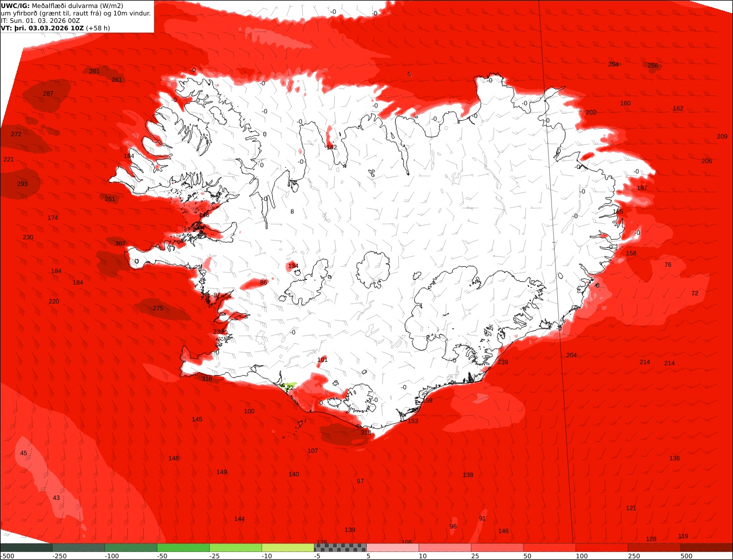Image resolution: width=733 pixels, height=560 pixels.
Task: Select the pink swatch between 10 and 25
Action: click(445, 547)
